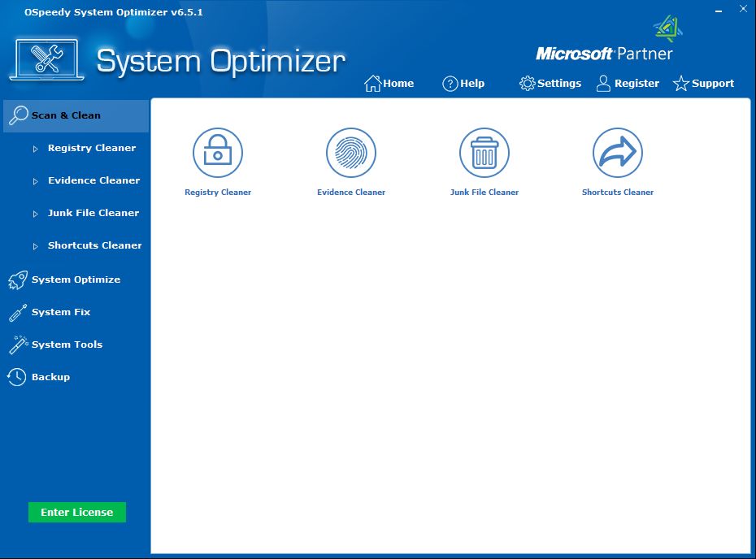The height and width of the screenshot is (559, 756).
Task: Open the Registry Cleaner padlock icon
Action: 217,153
